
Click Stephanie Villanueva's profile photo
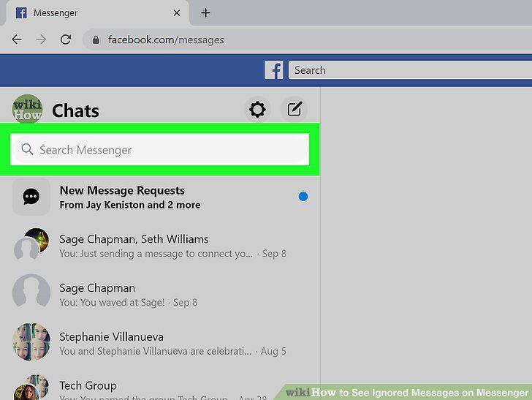(x=31, y=341)
